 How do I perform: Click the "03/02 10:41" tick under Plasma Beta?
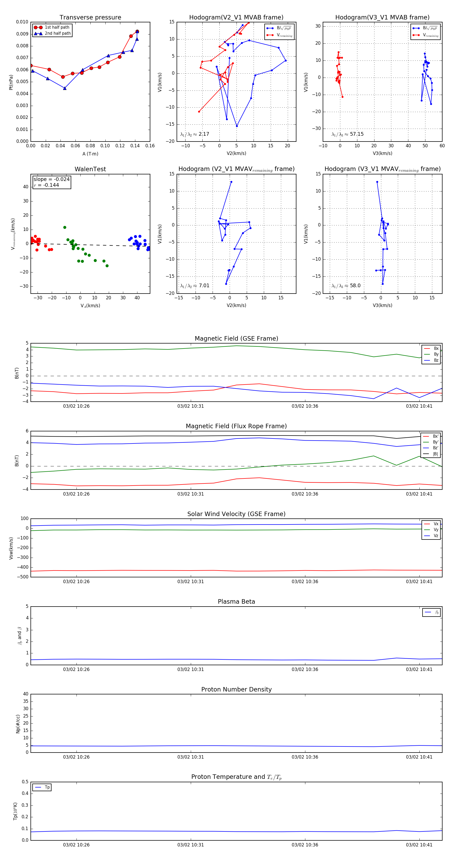click(419, 669)
